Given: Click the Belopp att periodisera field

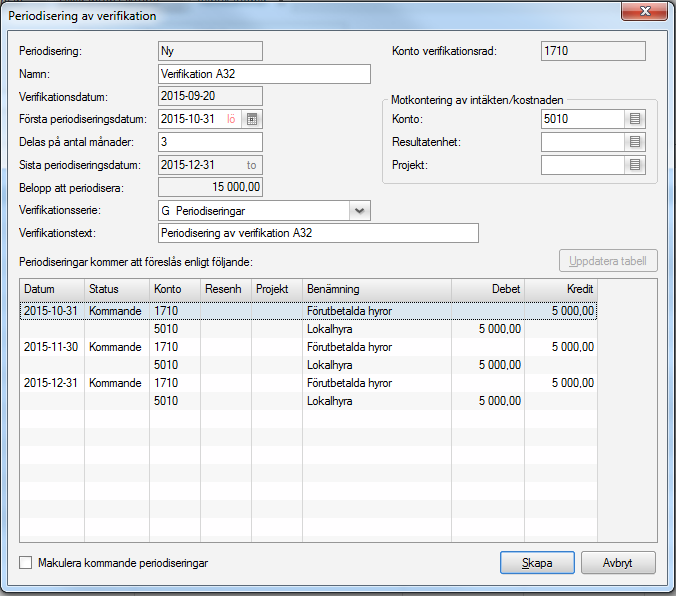Looking at the screenshot, I should tap(210, 187).
